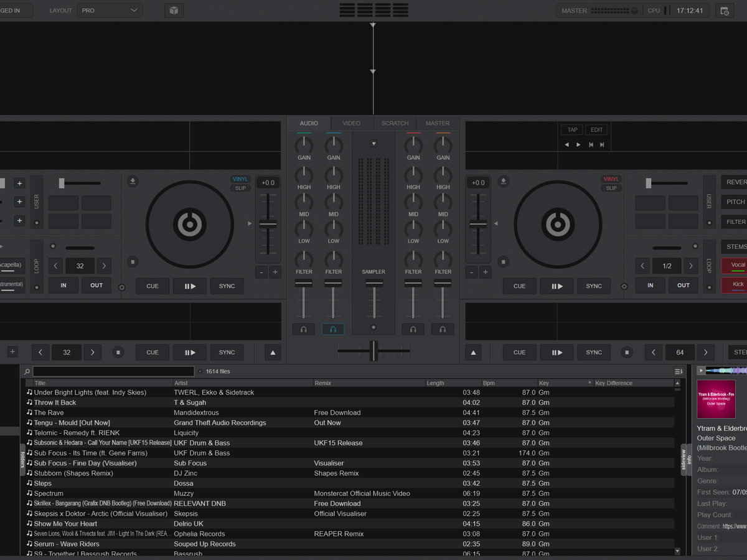This screenshot has height=560, width=747.
Task: Click the eject icon on the right deck
Action: pos(504,182)
